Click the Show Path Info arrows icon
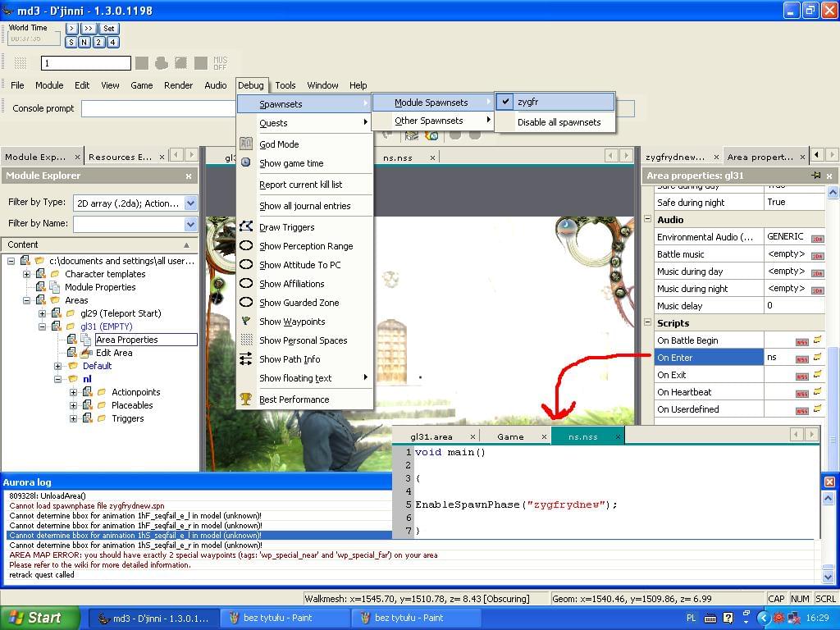Screen dimensions: 840x630 click(246, 359)
